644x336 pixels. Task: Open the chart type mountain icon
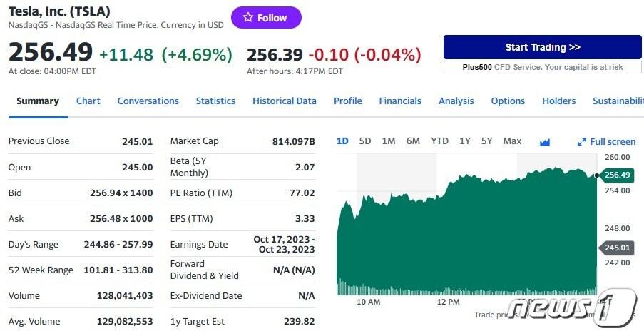coord(545,142)
